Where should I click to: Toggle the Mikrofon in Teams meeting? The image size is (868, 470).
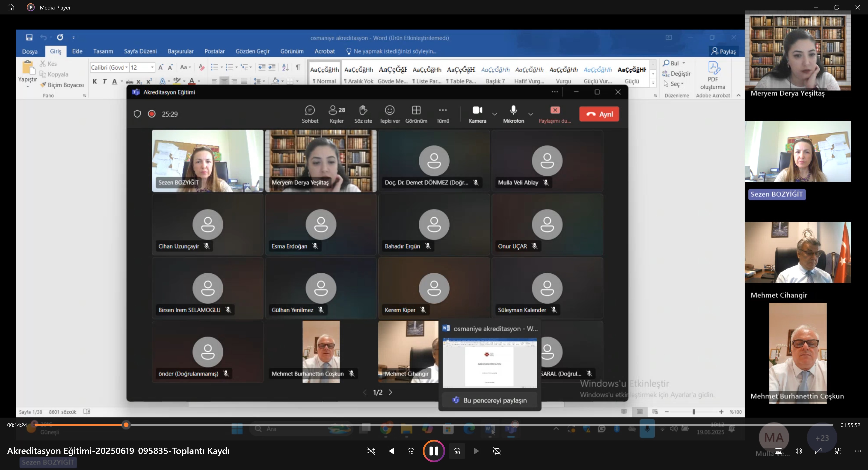tap(513, 114)
